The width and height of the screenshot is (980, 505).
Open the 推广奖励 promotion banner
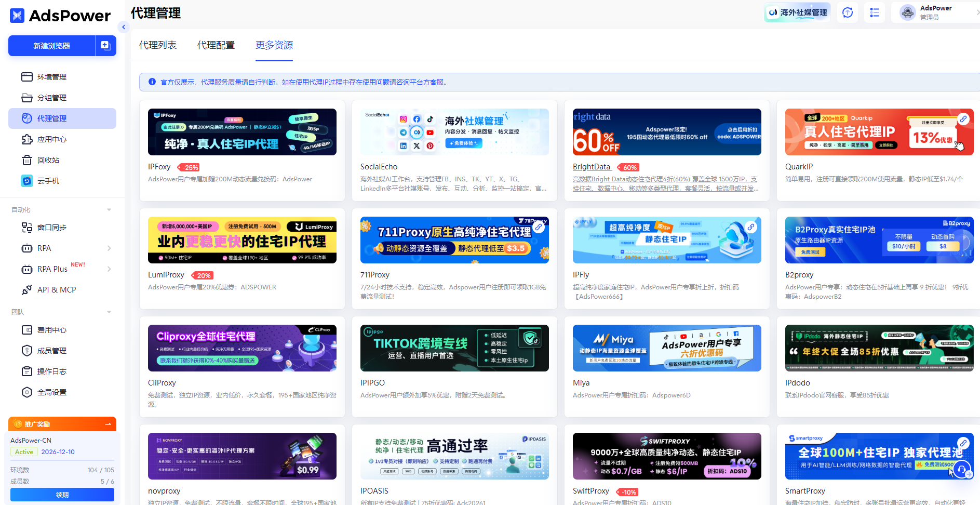click(62, 424)
